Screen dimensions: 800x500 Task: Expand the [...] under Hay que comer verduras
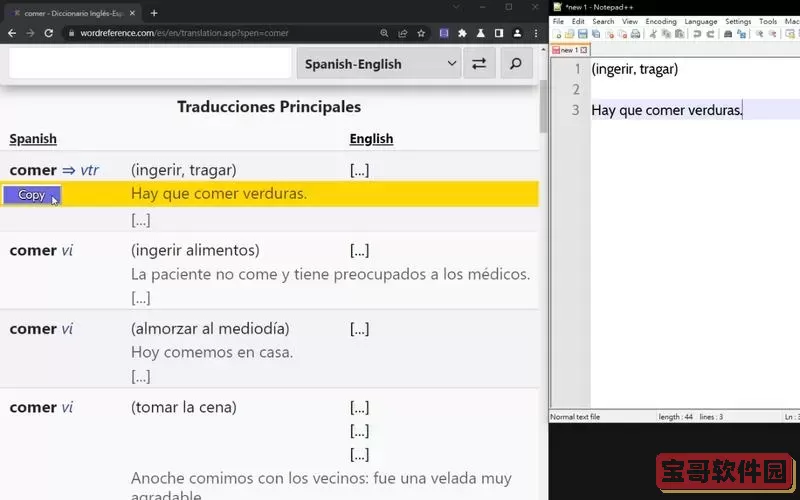pos(141,219)
